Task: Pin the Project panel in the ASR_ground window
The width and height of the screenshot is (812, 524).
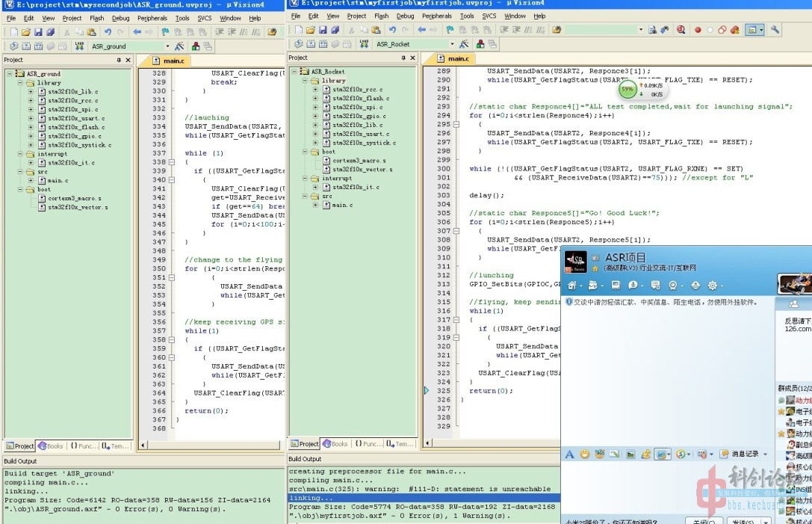Action: tap(119, 60)
